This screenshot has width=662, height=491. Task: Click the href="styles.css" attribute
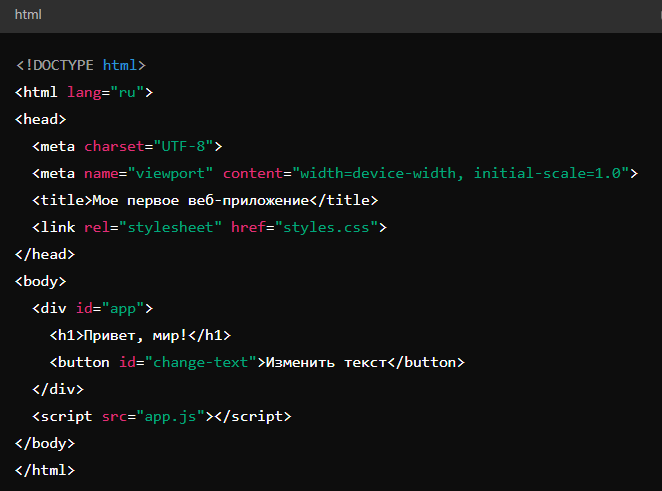pos(304,228)
